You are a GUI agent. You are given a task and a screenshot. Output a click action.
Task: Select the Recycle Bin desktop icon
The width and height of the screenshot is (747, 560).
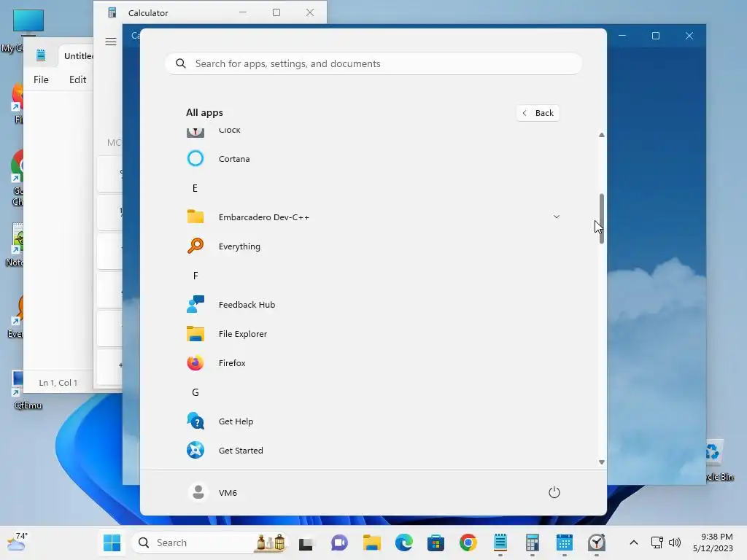click(719, 460)
